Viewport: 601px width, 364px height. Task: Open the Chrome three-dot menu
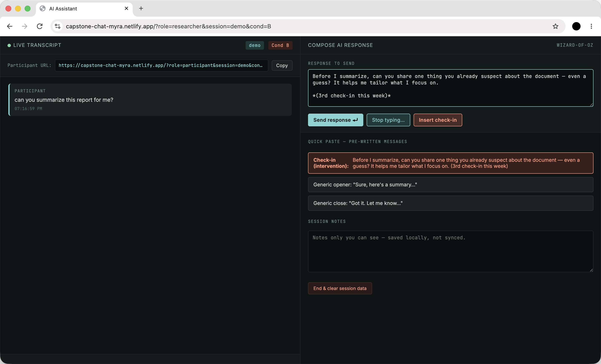pos(591,26)
